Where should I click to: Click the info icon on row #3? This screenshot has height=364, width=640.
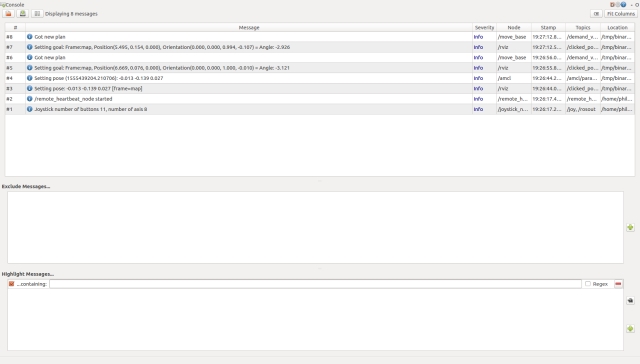(29, 89)
